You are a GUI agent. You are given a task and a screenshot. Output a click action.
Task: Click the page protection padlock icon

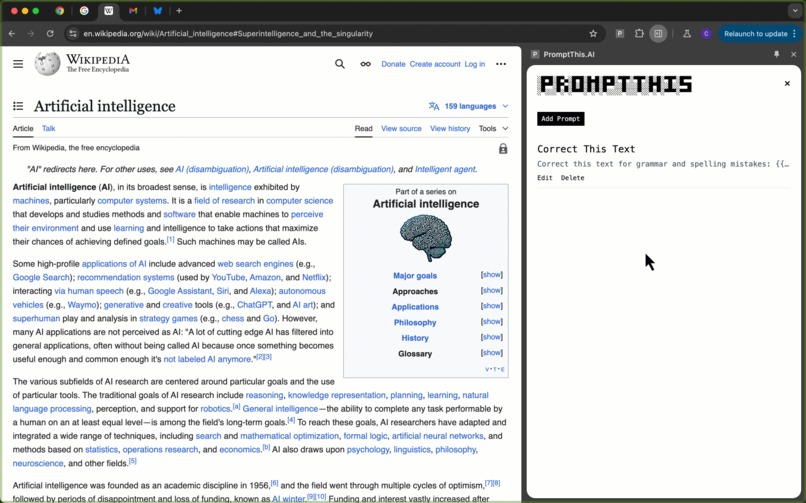click(x=503, y=148)
